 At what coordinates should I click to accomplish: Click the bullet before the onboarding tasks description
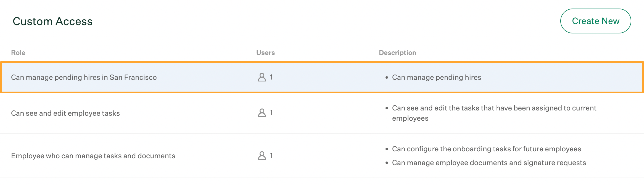387,149
